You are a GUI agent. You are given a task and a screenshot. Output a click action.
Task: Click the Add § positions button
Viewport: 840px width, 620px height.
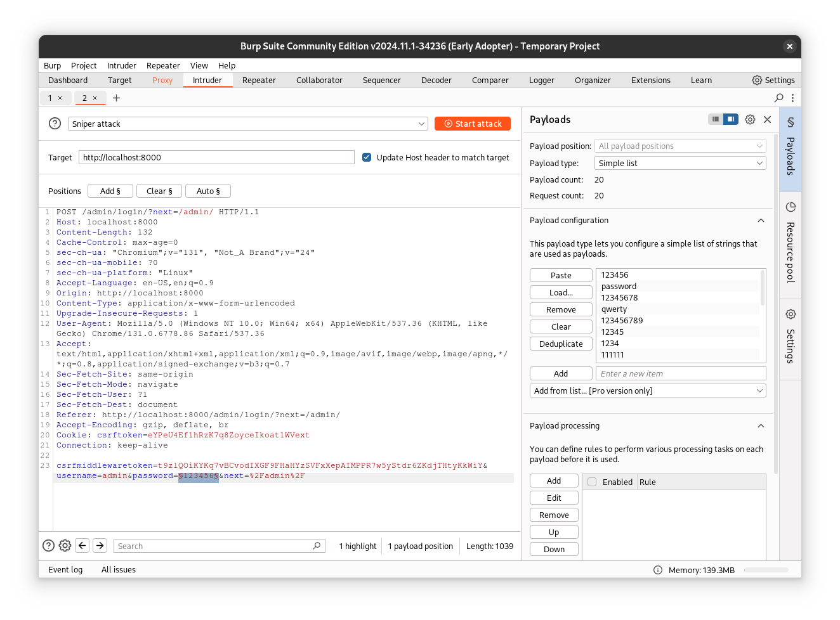(x=110, y=191)
